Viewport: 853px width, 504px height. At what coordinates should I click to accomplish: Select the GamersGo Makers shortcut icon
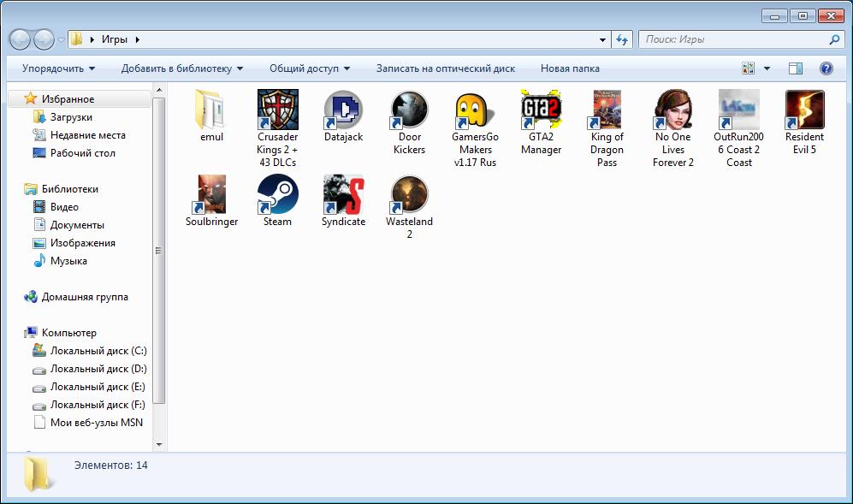(x=475, y=110)
